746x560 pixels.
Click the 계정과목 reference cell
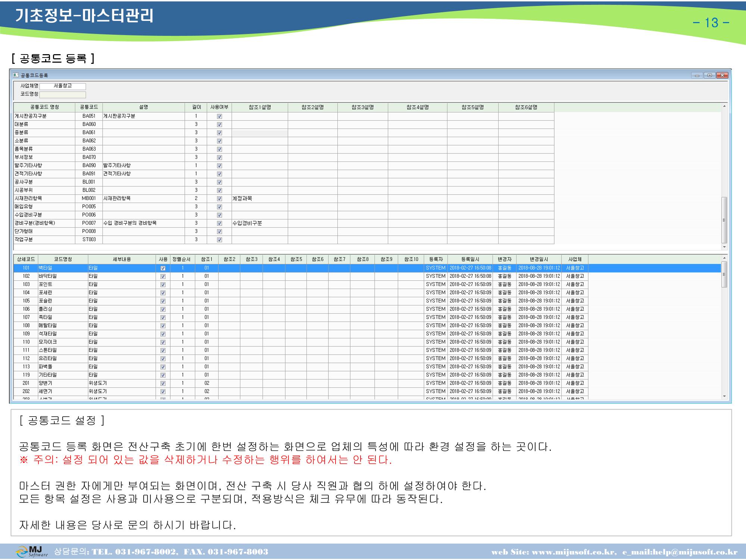click(x=260, y=198)
